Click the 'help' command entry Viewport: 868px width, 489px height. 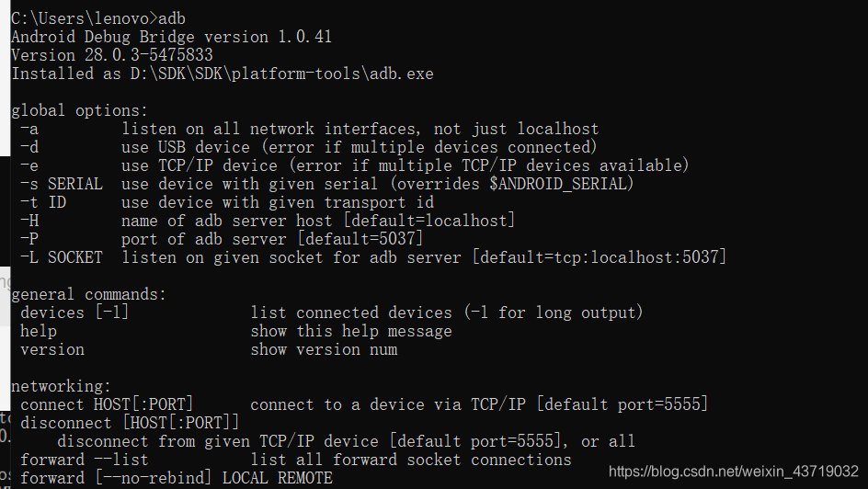[39, 331]
